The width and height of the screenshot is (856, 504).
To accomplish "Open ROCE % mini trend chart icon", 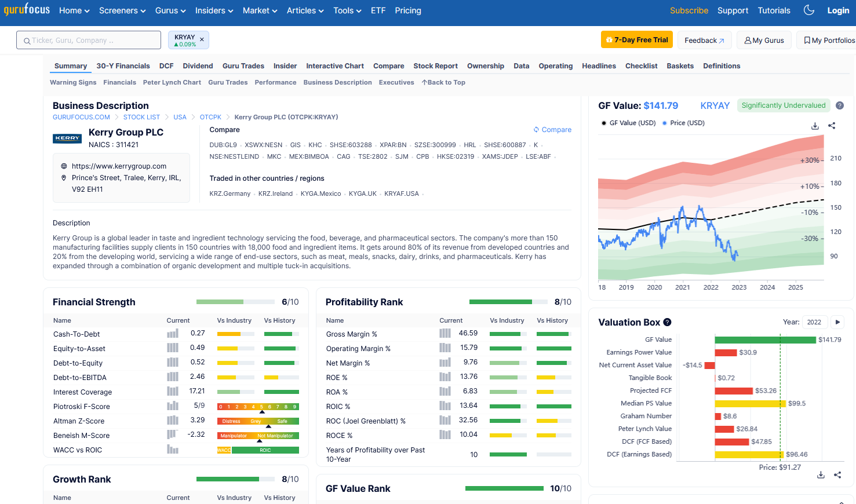I will click(445, 435).
